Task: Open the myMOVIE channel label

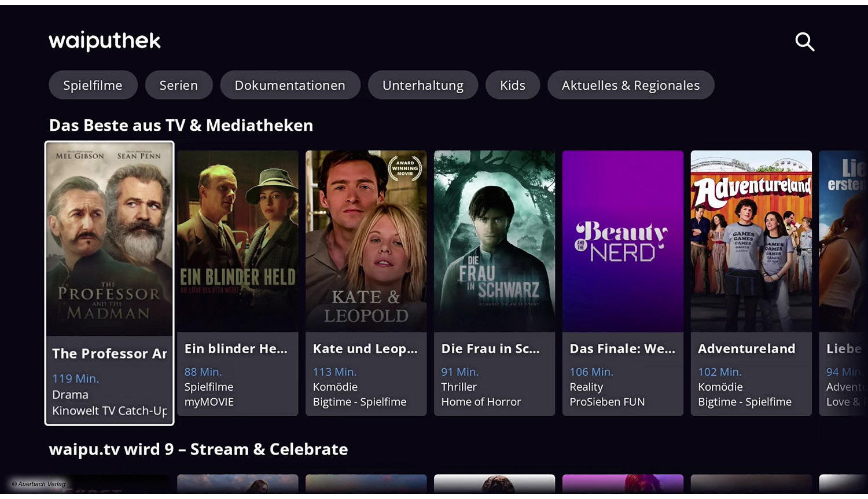Action: [x=209, y=402]
